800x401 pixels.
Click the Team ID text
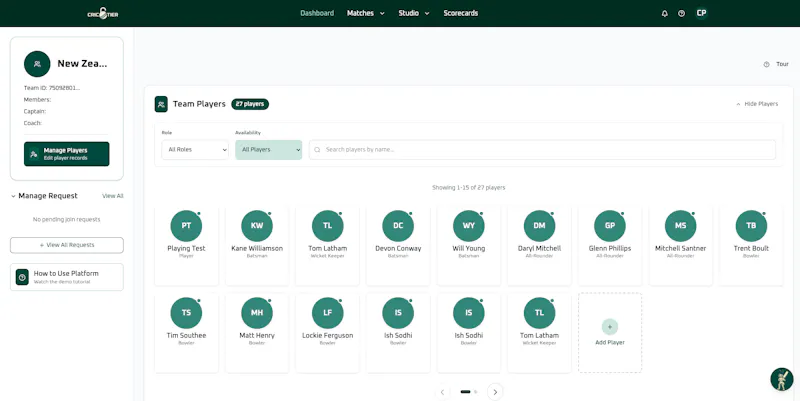point(52,88)
